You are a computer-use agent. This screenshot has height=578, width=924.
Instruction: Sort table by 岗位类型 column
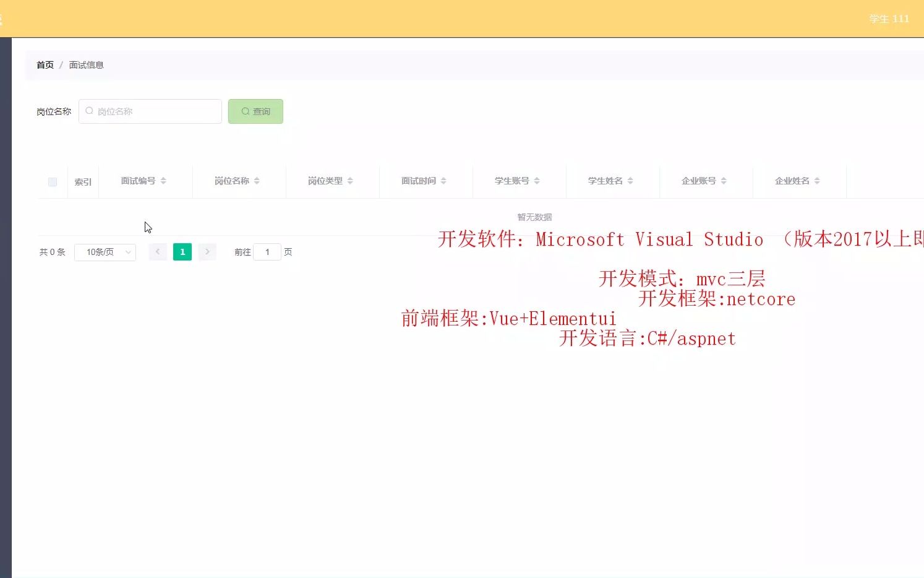pos(330,181)
